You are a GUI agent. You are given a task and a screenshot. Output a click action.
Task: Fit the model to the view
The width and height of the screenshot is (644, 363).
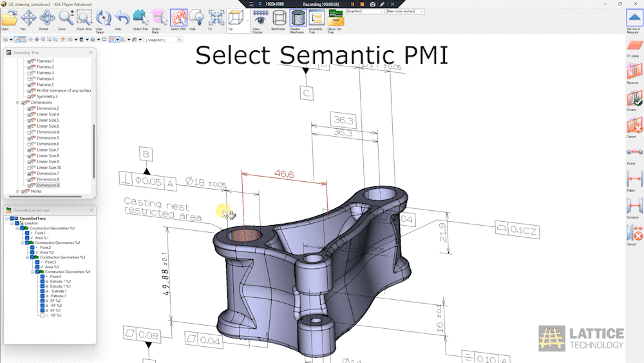coord(216,18)
